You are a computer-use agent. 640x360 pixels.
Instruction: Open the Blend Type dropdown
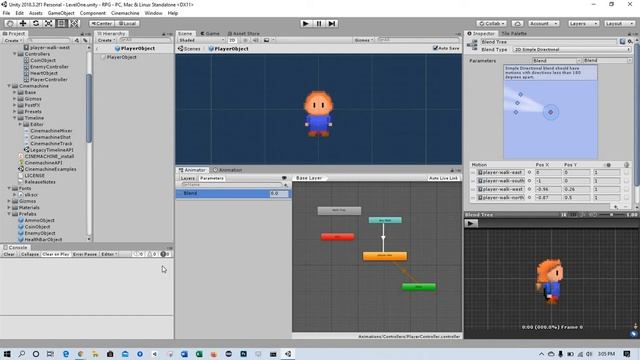(571, 49)
